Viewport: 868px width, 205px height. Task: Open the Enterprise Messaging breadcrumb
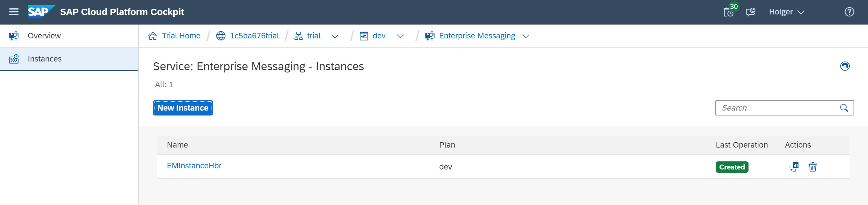pos(477,36)
